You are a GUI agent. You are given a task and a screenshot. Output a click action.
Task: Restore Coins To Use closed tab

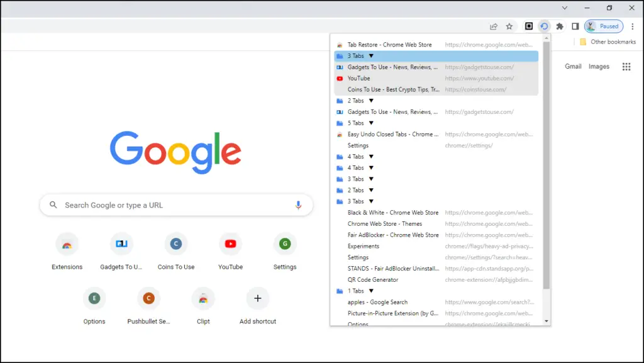(436, 89)
